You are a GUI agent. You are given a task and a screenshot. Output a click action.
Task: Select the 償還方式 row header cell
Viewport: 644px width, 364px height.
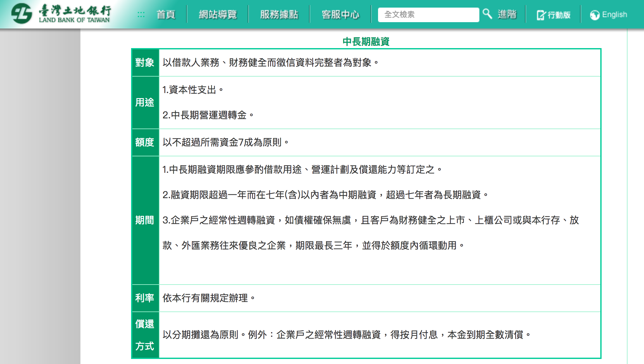click(x=145, y=335)
